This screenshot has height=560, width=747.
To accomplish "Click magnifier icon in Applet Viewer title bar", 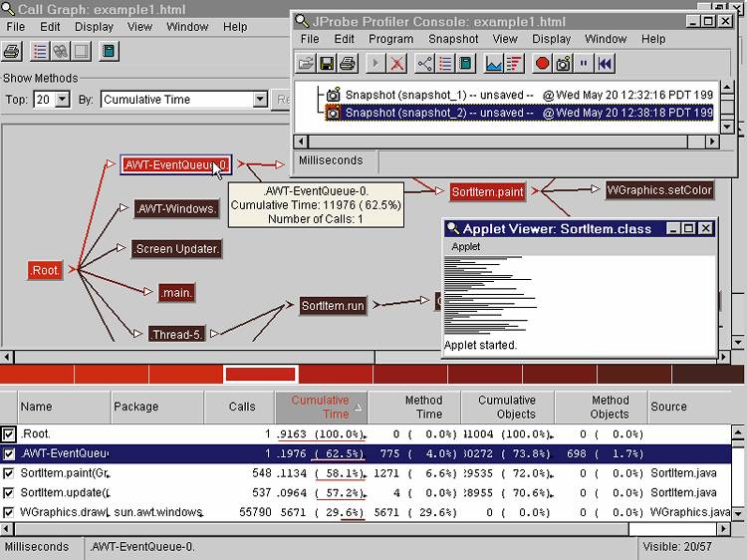I will click(452, 228).
